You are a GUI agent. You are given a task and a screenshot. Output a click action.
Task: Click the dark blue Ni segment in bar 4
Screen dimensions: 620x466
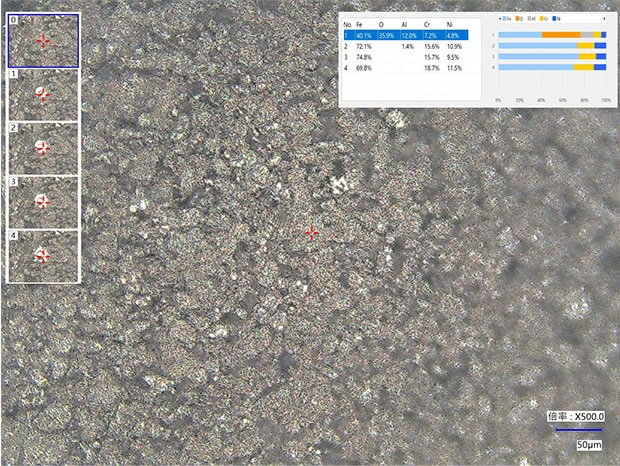[600, 67]
